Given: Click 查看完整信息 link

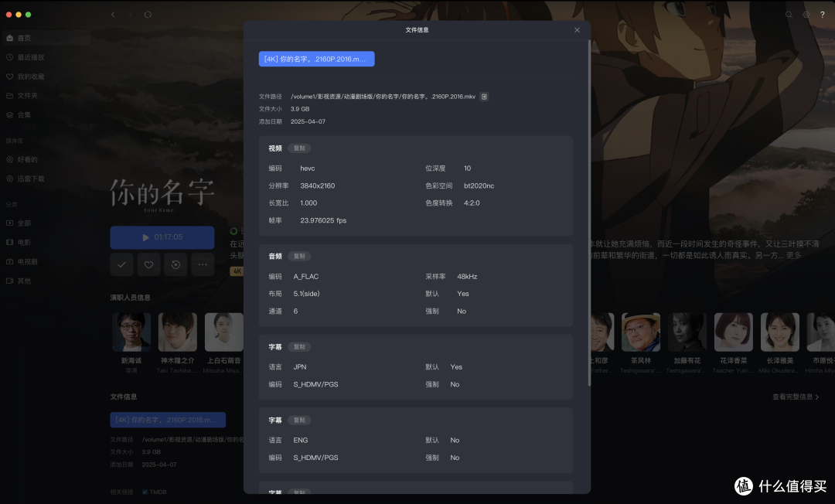Looking at the screenshot, I should (x=796, y=397).
